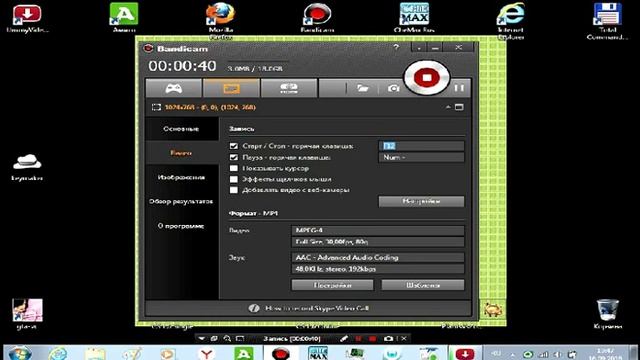Collapse the panel with the up arrow

(x=448, y=107)
